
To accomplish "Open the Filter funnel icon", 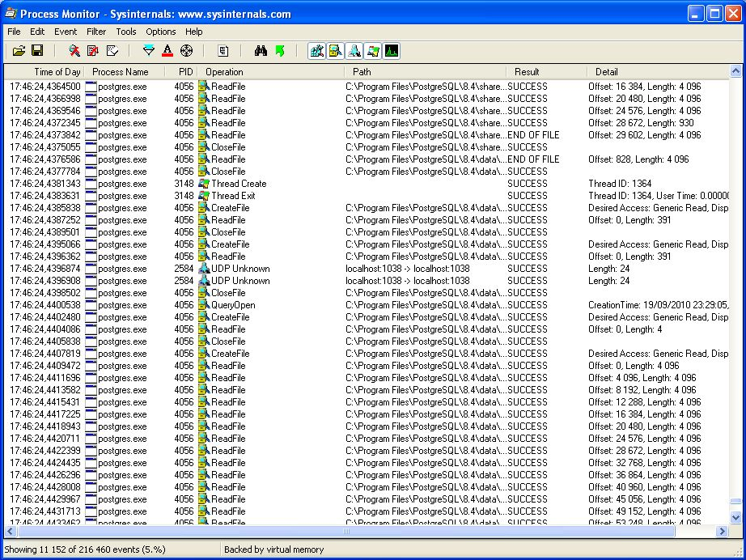I will click(x=148, y=50).
